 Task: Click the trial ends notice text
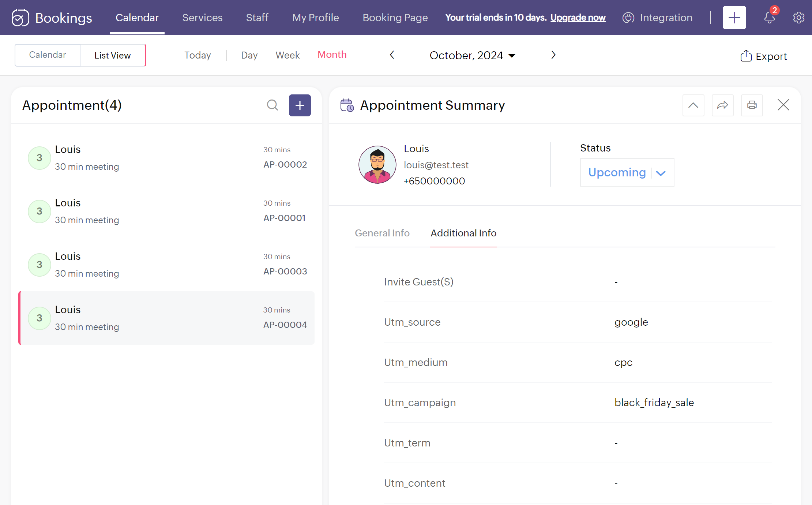point(496,18)
